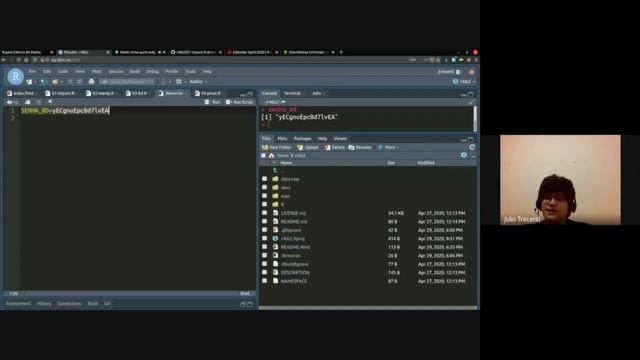
Task: Click the R folder icon
Action: 275,204
